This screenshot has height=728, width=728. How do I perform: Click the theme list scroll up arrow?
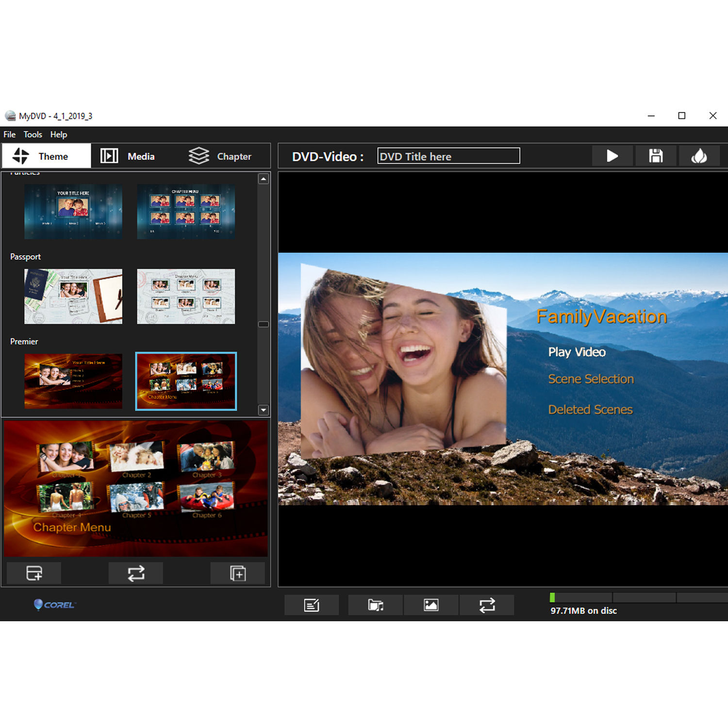[x=264, y=179]
